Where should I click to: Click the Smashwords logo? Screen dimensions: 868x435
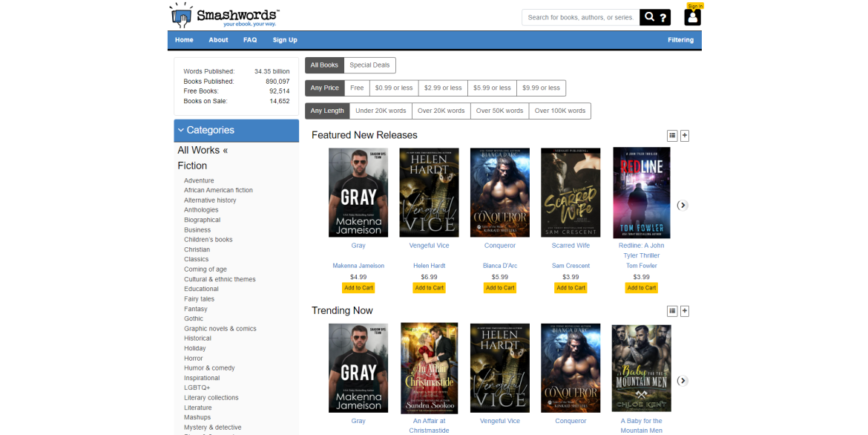click(x=224, y=15)
